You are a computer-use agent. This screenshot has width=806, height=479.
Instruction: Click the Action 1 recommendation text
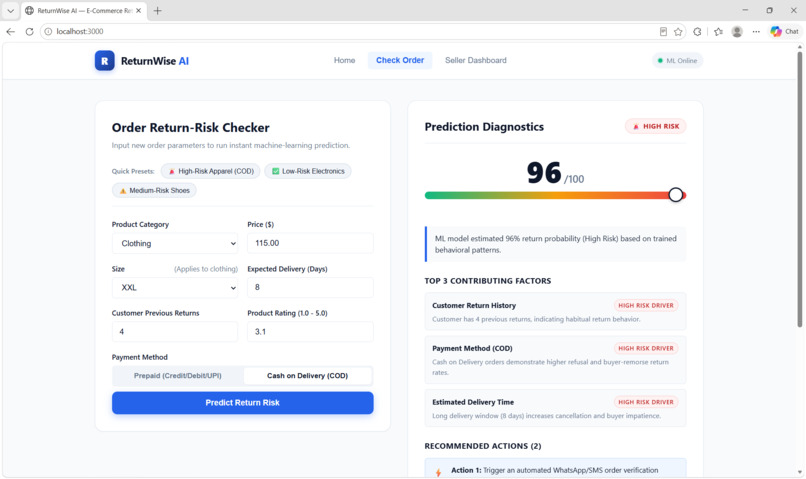(x=555, y=470)
